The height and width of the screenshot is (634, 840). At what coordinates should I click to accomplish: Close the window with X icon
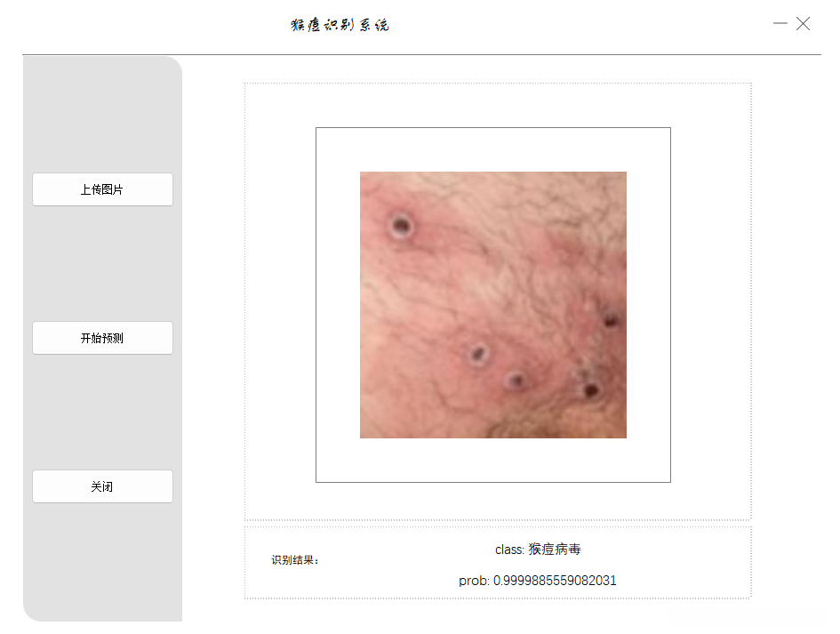click(x=803, y=24)
